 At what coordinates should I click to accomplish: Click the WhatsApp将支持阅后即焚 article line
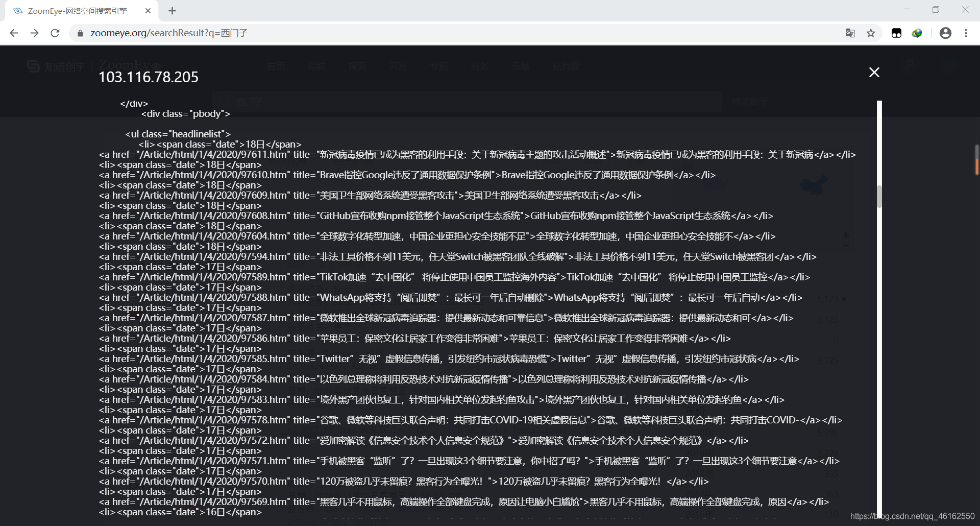click(x=451, y=298)
